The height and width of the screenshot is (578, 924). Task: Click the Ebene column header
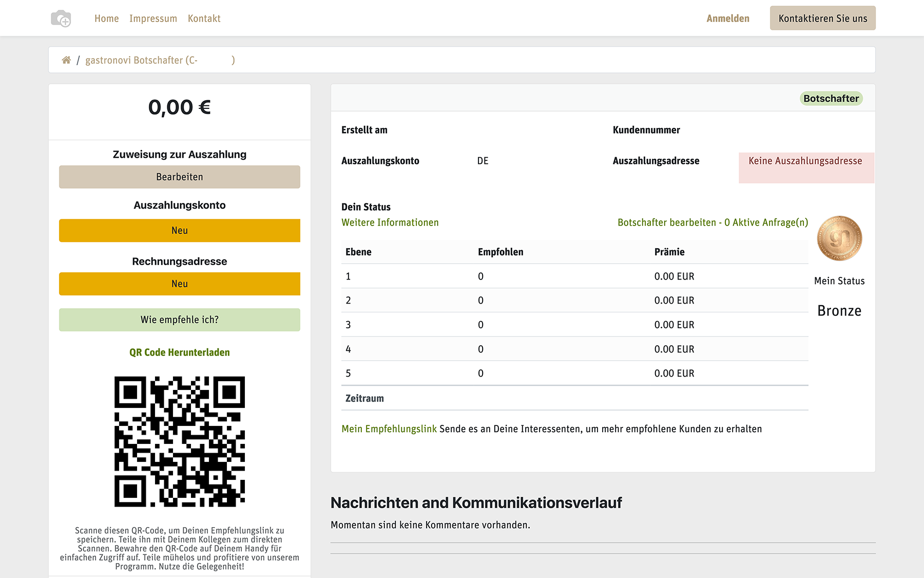tap(358, 252)
